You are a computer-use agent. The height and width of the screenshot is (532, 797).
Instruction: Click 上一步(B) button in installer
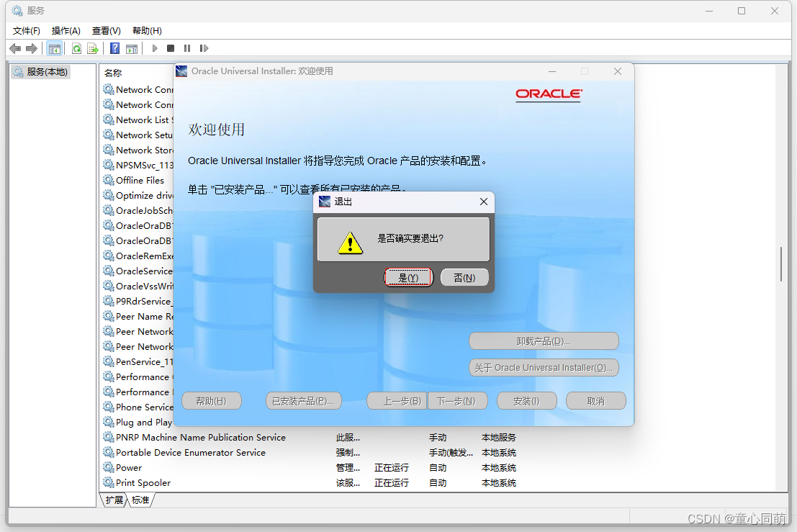point(397,401)
